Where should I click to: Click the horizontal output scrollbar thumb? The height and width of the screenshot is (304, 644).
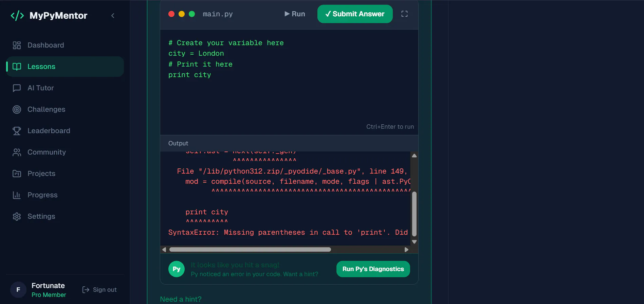pyautogui.click(x=250, y=250)
